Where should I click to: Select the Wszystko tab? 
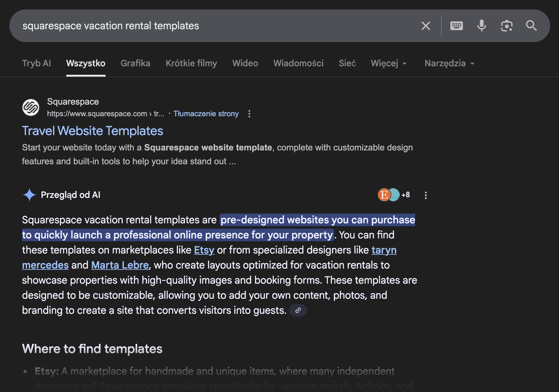pyautogui.click(x=86, y=63)
